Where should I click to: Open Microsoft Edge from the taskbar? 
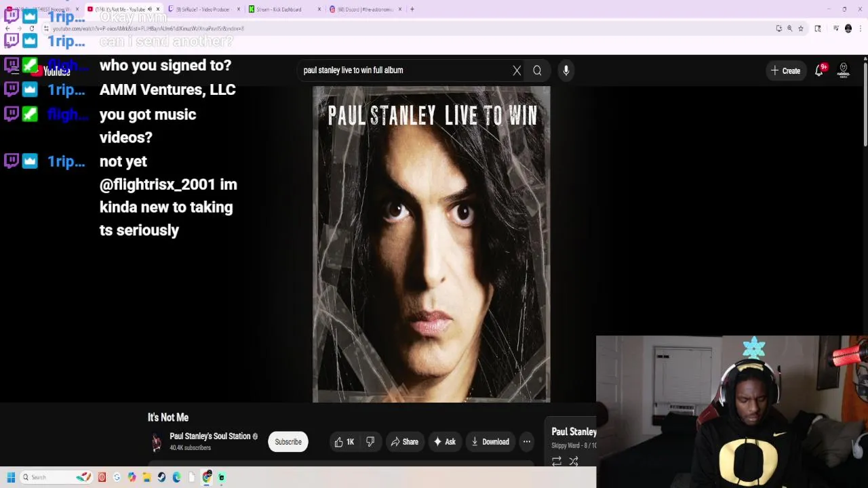click(x=176, y=477)
